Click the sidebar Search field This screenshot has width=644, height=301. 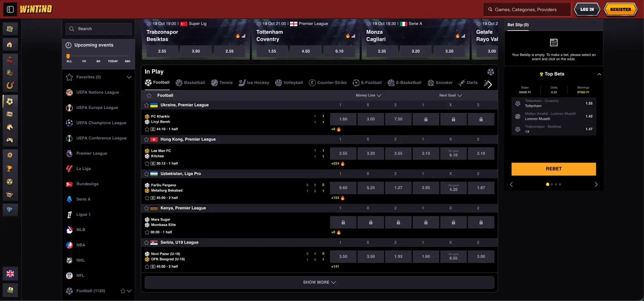pyautogui.click(x=99, y=29)
